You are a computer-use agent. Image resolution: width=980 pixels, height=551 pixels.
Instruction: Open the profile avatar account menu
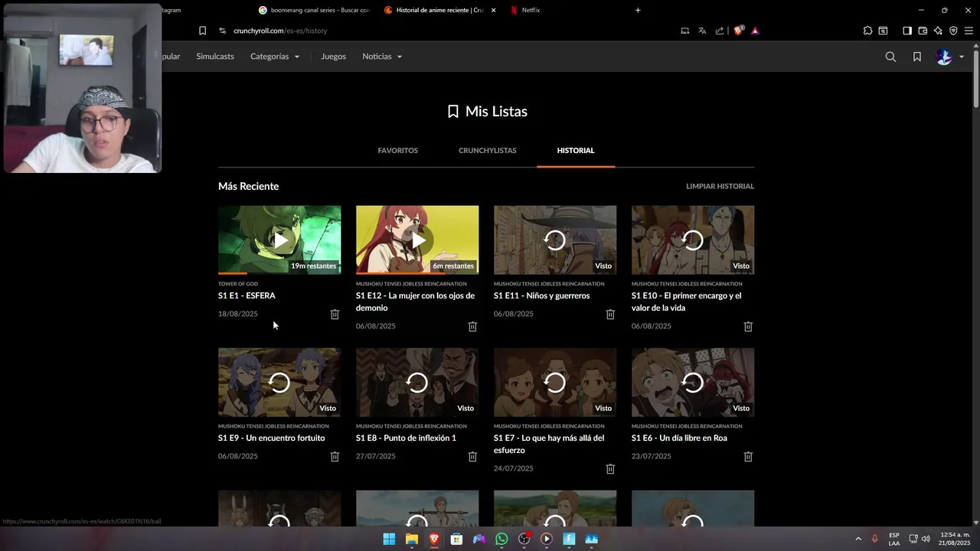[x=950, y=57]
